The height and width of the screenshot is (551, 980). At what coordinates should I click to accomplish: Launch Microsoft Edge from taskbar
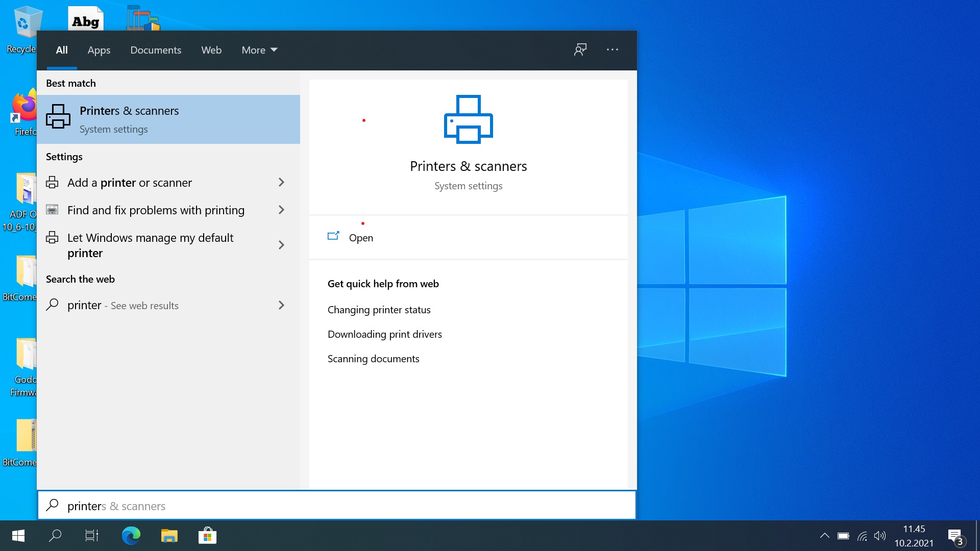pyautogui.click(x=131, y=536)
